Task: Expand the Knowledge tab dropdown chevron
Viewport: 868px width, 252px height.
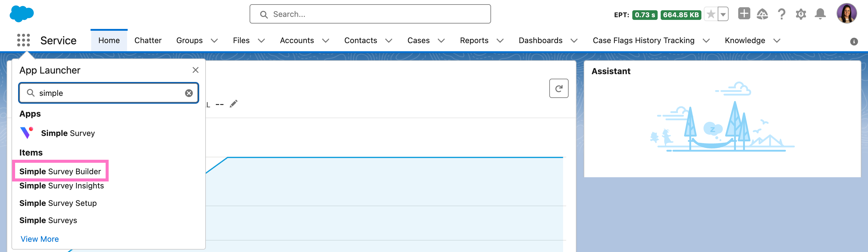Action: [x=777, y=41]
